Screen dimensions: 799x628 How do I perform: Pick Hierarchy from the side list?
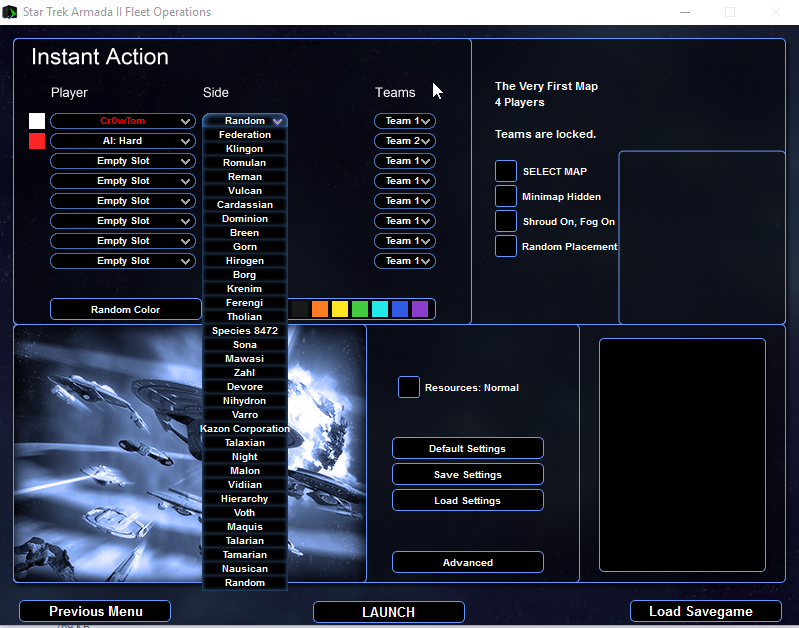point(245,499)
